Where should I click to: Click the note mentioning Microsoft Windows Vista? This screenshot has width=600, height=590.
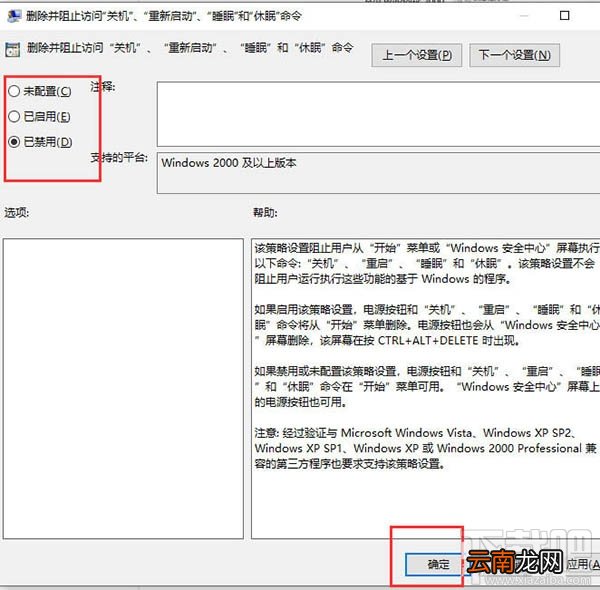(426, 448)
